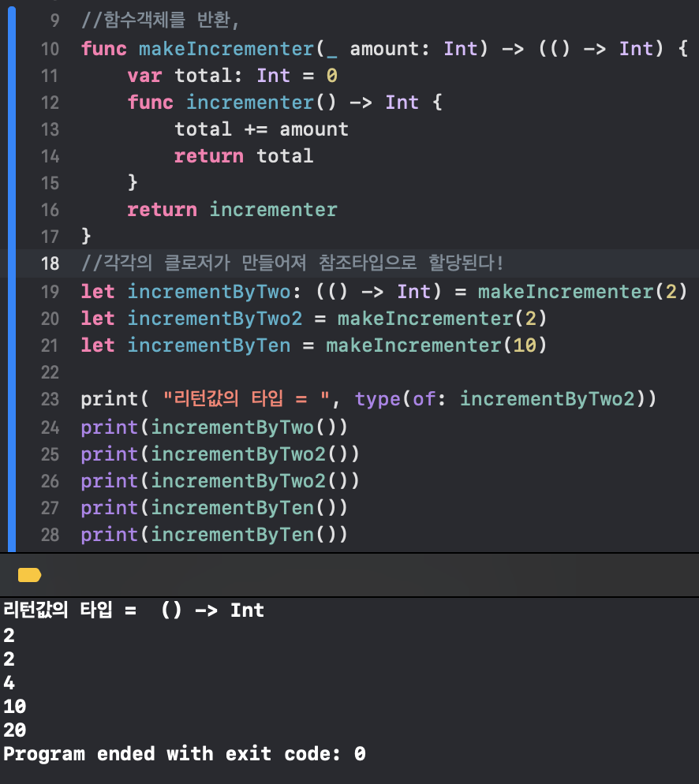The width and height of the screenshot is (699, 784).
Task: Click line number 23 in the gutter
Action: pos(50,399)
